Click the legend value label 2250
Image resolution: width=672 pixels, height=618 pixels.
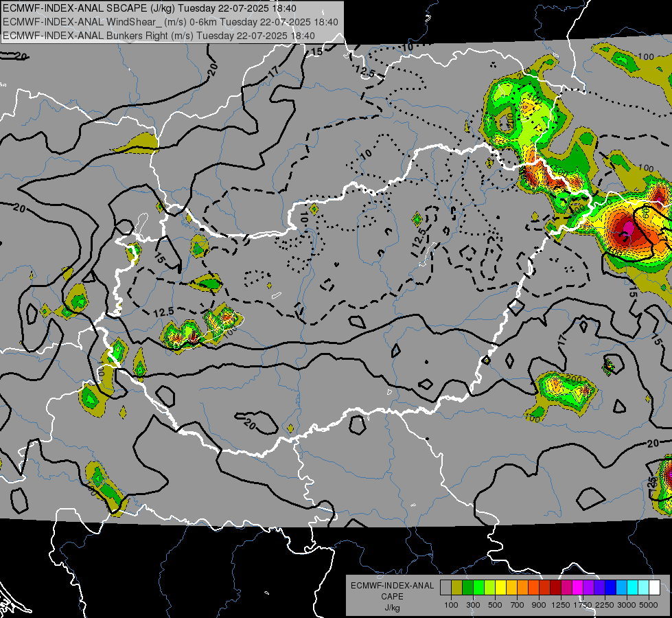[x=604, y=605]
